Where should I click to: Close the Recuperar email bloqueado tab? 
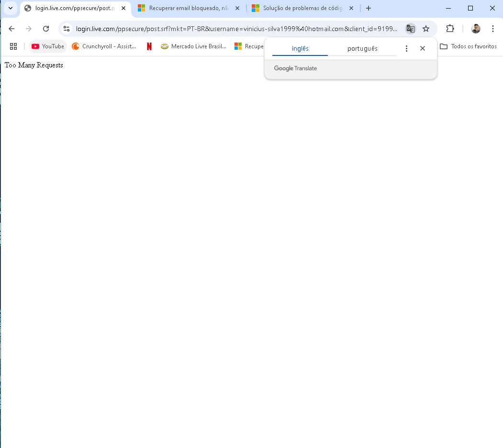[x=237, y=8]
